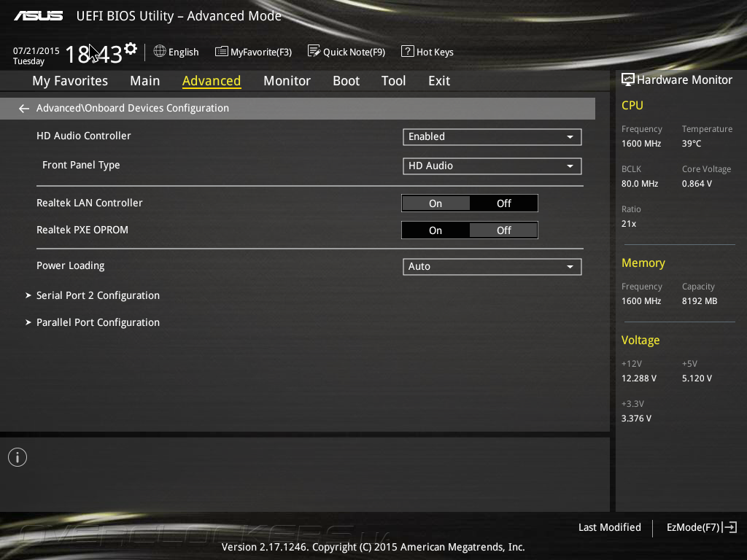Click the Capacity value 8192 MB

(x=700, y=301)
